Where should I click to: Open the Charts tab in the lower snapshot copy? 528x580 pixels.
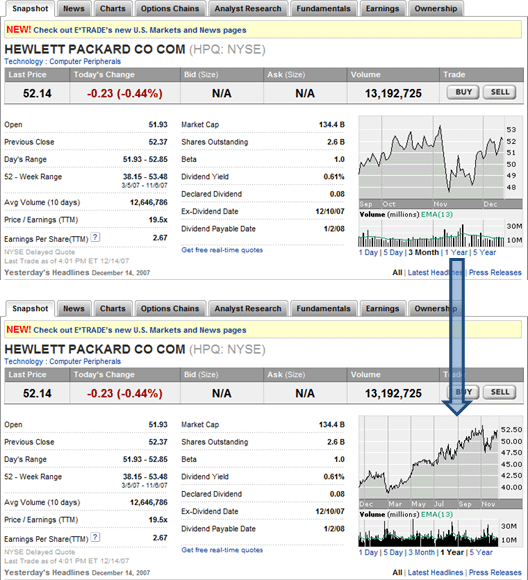point(112,308)
